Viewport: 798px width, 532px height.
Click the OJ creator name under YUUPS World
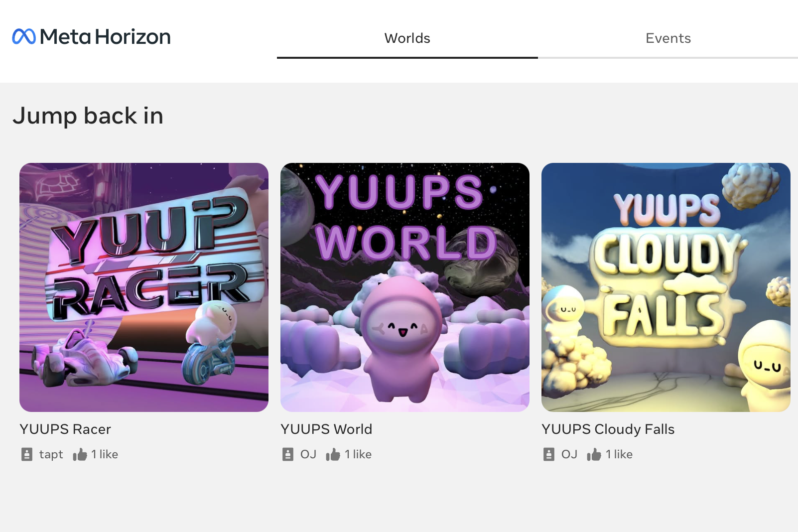308,454
